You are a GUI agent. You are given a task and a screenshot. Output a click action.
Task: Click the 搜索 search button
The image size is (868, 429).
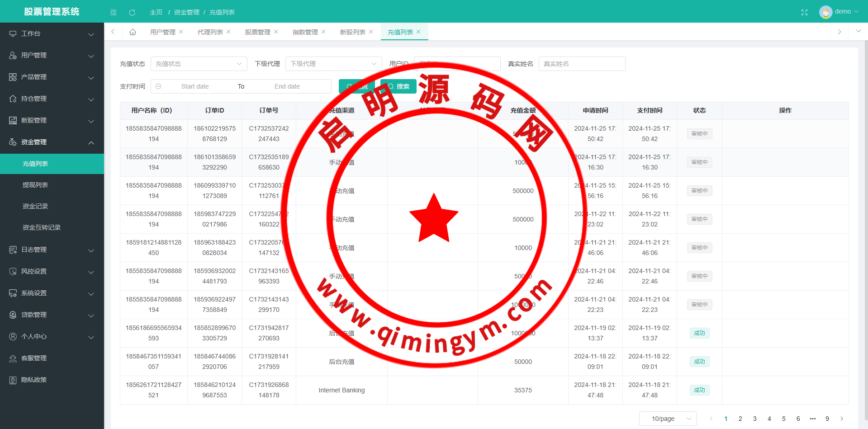(398, 86)
